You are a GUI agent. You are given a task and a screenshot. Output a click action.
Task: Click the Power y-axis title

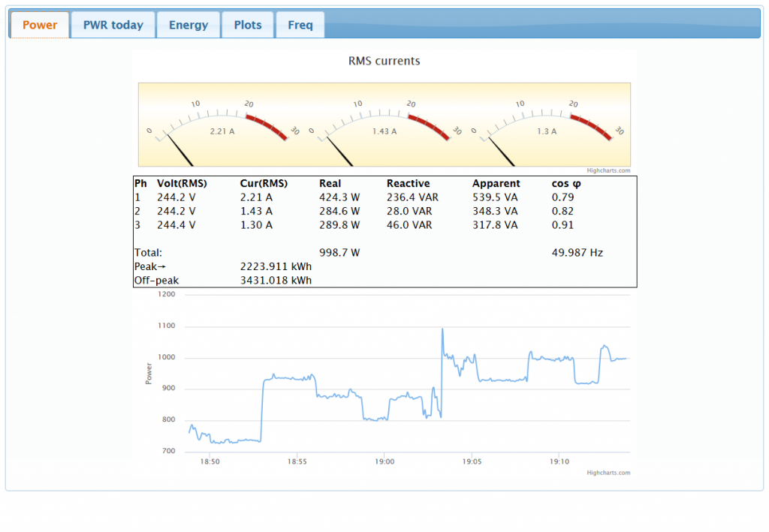click(x=149, y=373)
